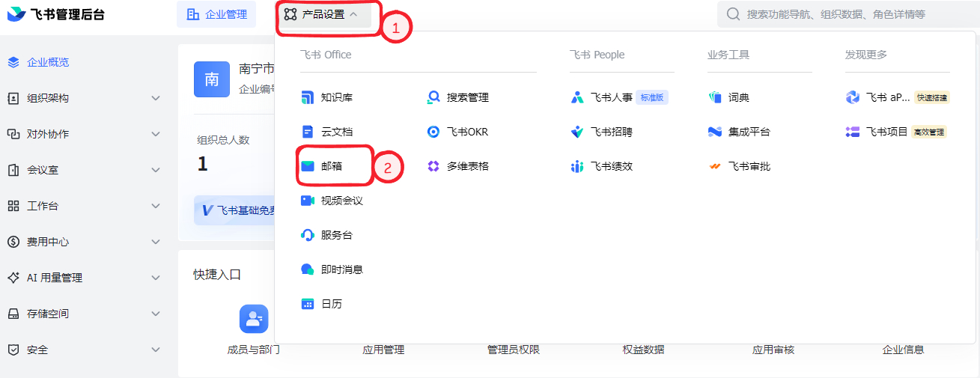The image size is (980, 378).
Task: Expand 组织架构 sidebar section chevron
Action: click(156, 98)
